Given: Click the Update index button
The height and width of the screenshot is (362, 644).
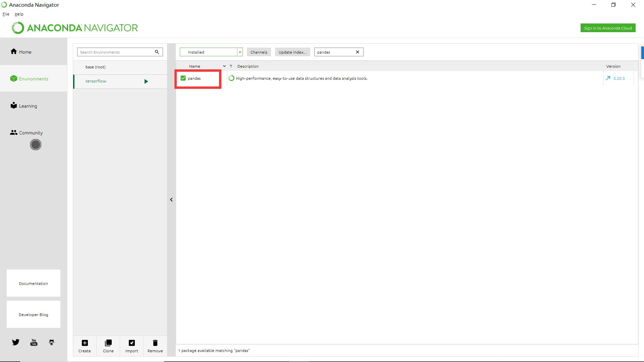Looking at the screenshot, I should tap(292, 52).
